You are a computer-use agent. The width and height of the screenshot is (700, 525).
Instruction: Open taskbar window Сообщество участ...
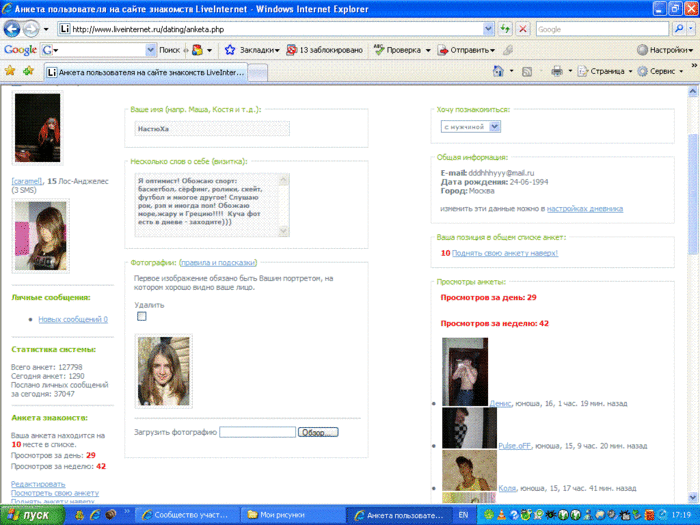[186, 515]
